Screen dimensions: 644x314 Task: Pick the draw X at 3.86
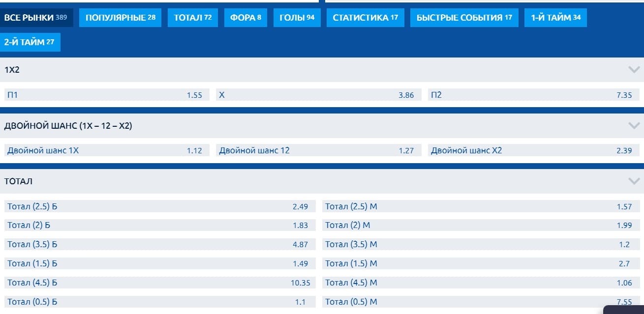pos(318,95)
